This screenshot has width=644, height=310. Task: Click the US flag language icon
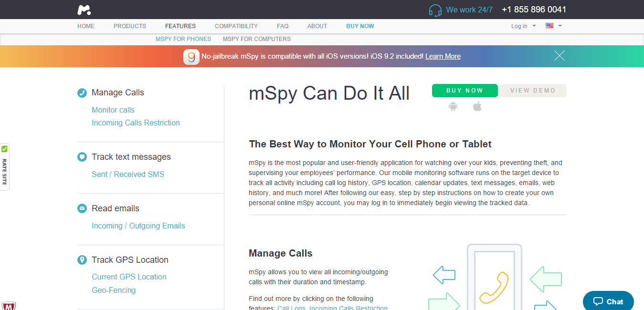(549, 26)
